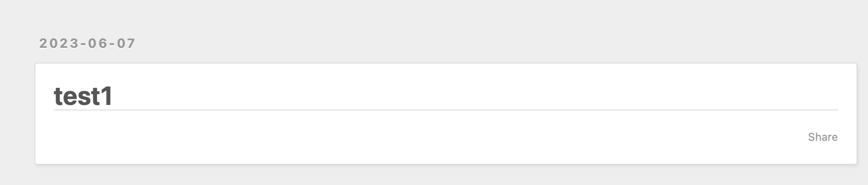Activate Share under the test1 title

pos(822,137)
